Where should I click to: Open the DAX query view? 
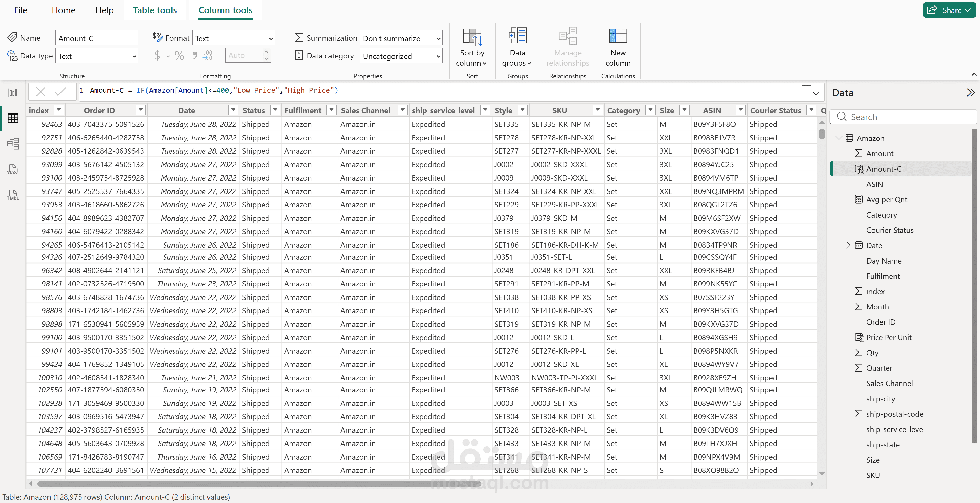tap(13, 169)
